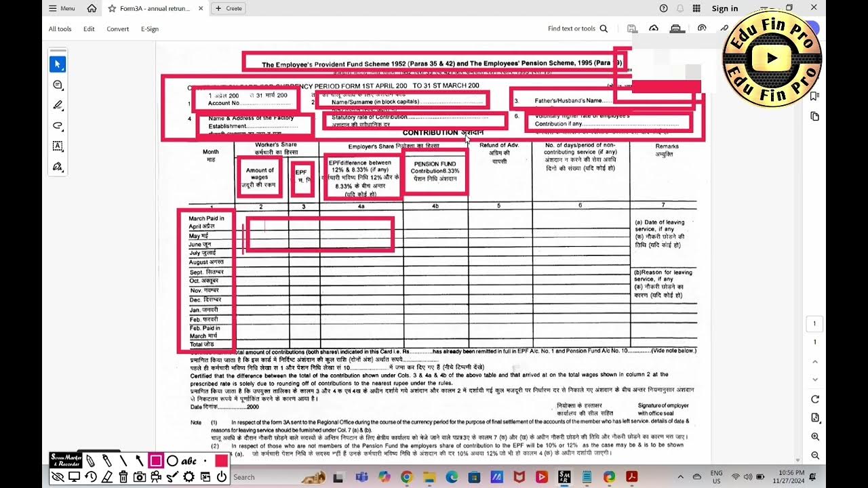Open the apps grid icon
Viewport: 868px width, 488px height.
[x=696, y=8]
